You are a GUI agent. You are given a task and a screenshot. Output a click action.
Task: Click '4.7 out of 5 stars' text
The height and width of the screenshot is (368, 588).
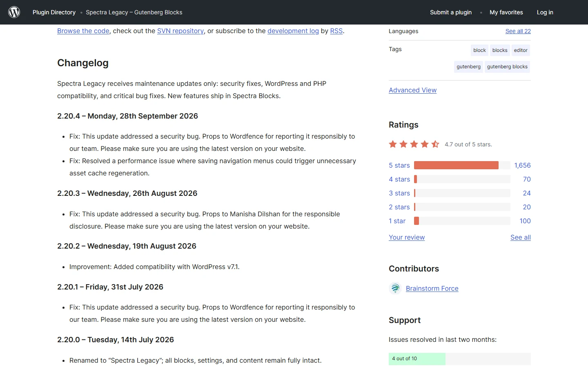[468, 144]
